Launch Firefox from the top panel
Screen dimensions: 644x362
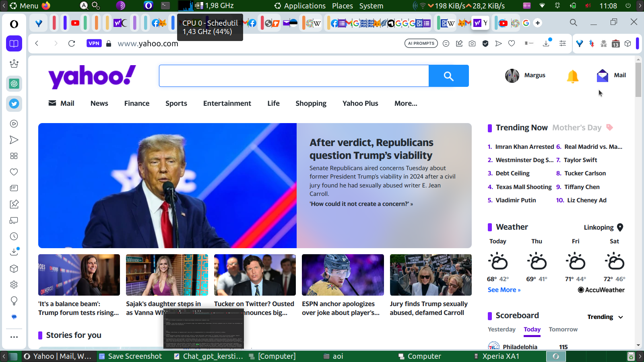pos(46,6)
